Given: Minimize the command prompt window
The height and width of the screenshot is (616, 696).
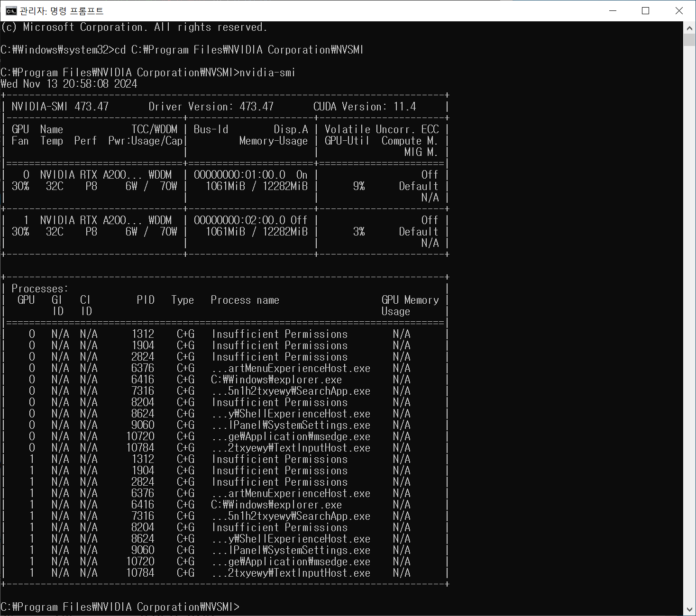Looking at the screenshot, I should [613, 11].
